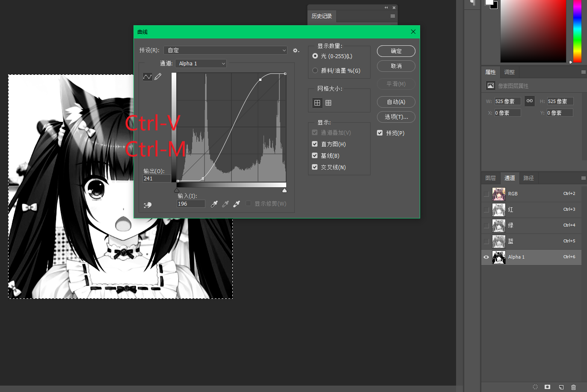
Task: Switch to the Channels tab
Action: click(510, 178)
